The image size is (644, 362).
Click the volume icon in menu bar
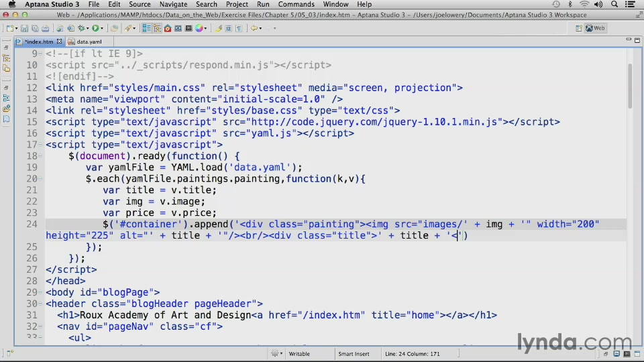tap(598, 5)
